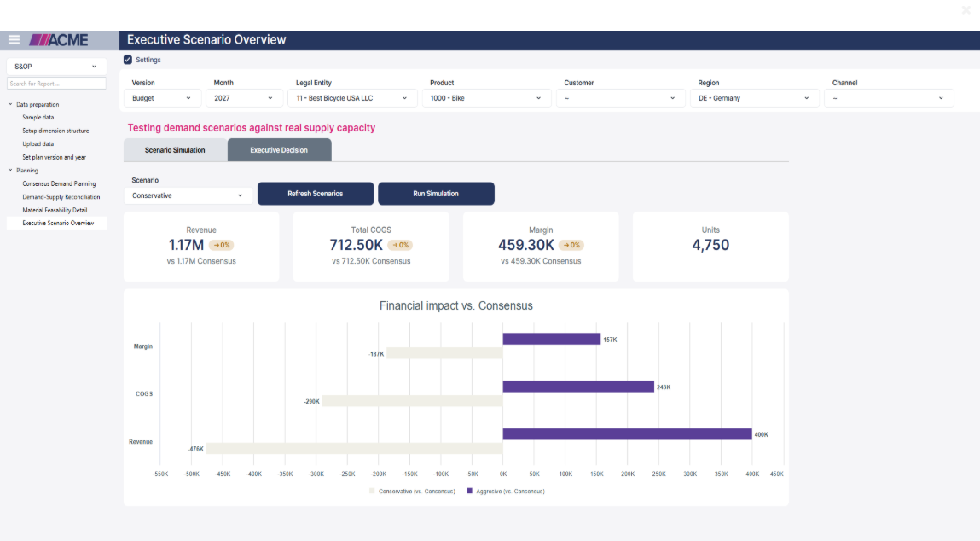Open Set plan version and year
This screenshot has height=541, width=980.
point(55,158)
